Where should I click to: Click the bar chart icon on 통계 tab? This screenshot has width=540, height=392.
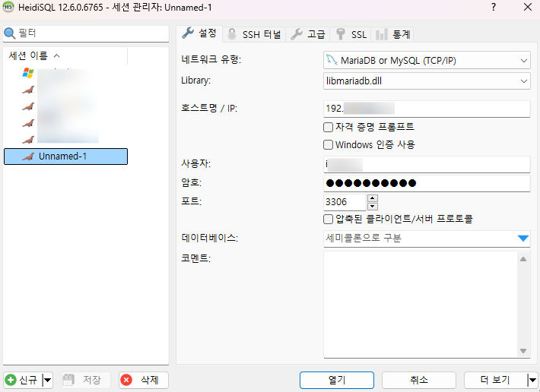381,34
